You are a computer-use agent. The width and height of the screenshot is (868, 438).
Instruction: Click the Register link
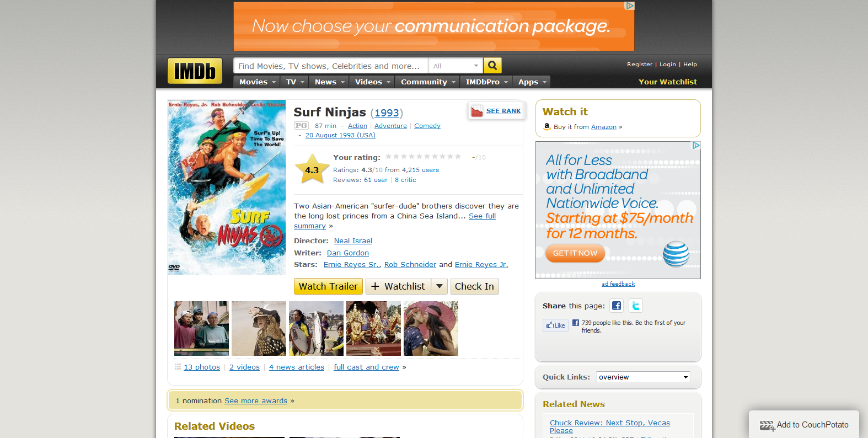pos(640,65)
